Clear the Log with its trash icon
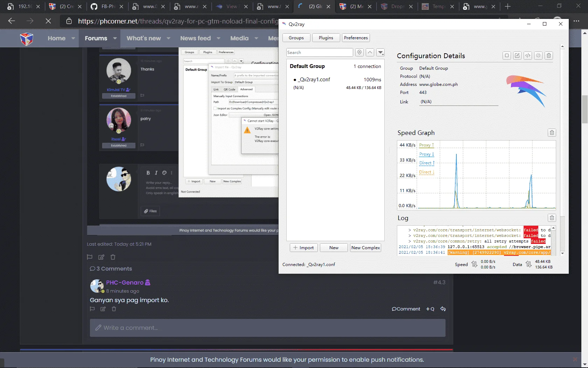Screen dimensions: 588x368 (552, 218)
